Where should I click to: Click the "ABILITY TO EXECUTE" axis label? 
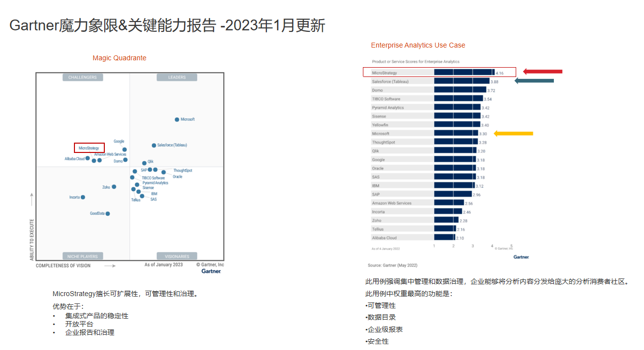(32, 239)
